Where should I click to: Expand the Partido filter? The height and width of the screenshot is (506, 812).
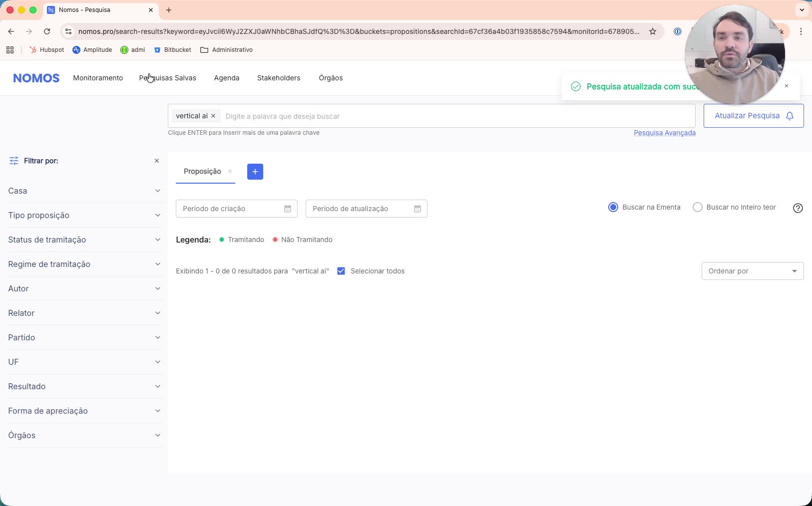[x=85, y=337]
